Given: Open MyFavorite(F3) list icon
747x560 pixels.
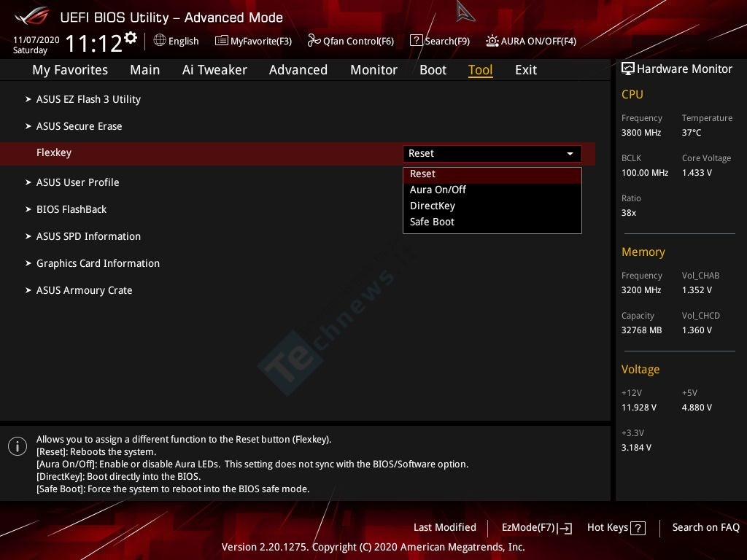Looking at the screenshot, I should 222,41.
